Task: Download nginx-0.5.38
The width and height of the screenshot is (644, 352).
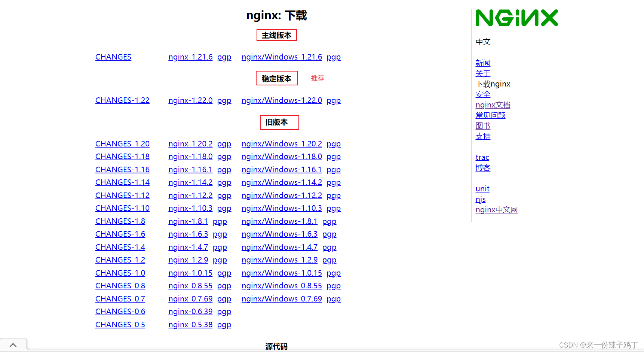Action: pos(190,325)
